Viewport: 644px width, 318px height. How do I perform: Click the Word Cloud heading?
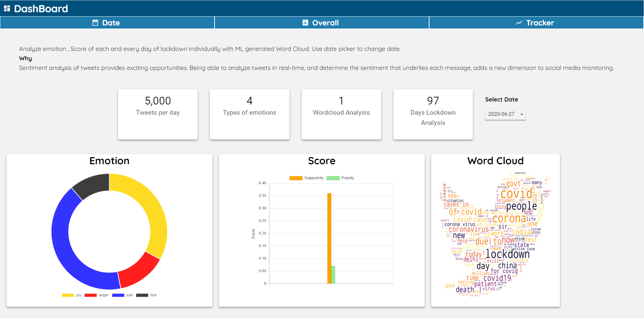(496, 161)
